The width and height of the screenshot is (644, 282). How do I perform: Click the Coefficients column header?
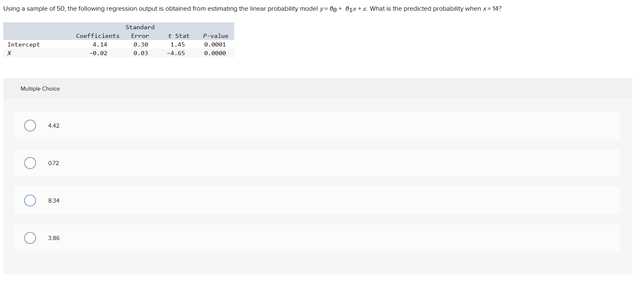click(x=97, y=35)
